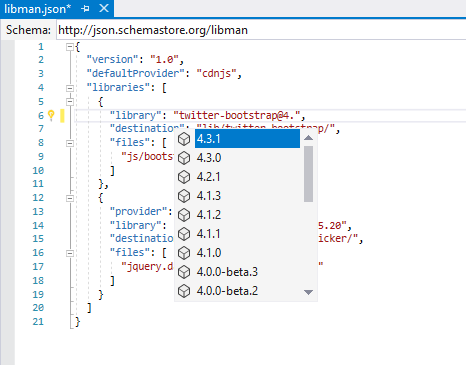Collapse the first library object on line 5

tap(70, 102)
